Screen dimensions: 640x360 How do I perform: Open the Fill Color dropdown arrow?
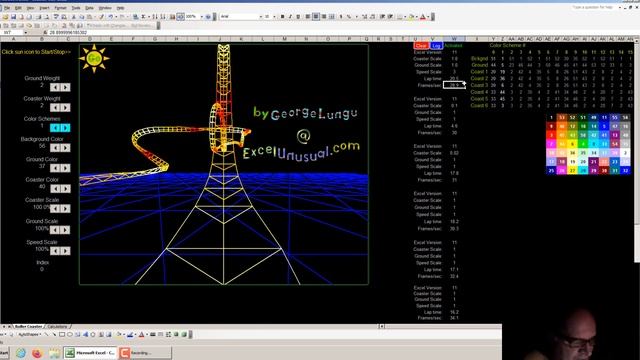[417, 17]
